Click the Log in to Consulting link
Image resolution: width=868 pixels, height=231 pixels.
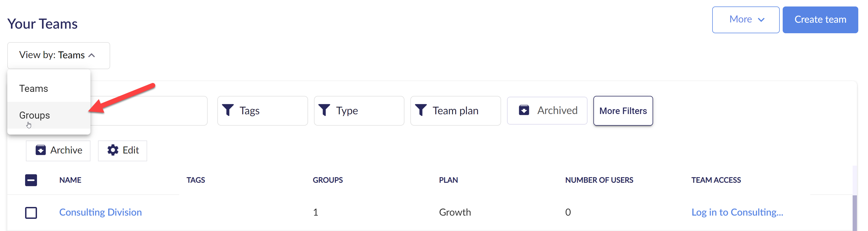coord(737,212)
